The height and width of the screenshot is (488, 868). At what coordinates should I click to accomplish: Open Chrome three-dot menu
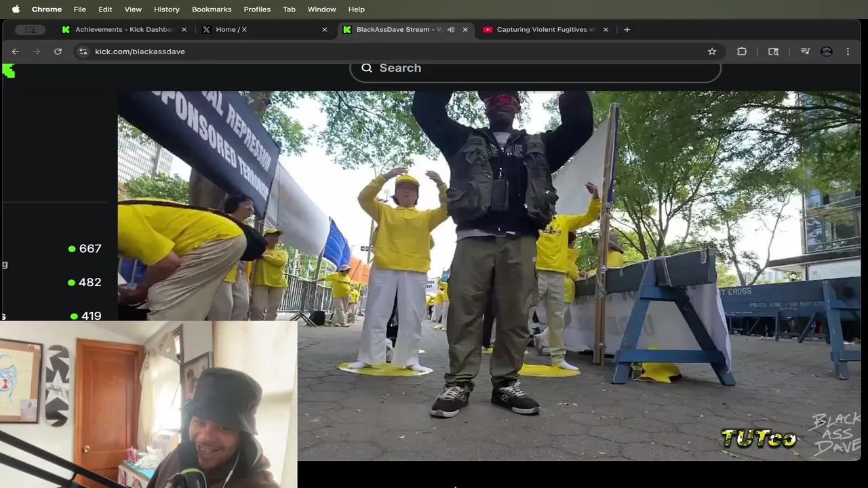pyautogui.click(x=848, y=52)
